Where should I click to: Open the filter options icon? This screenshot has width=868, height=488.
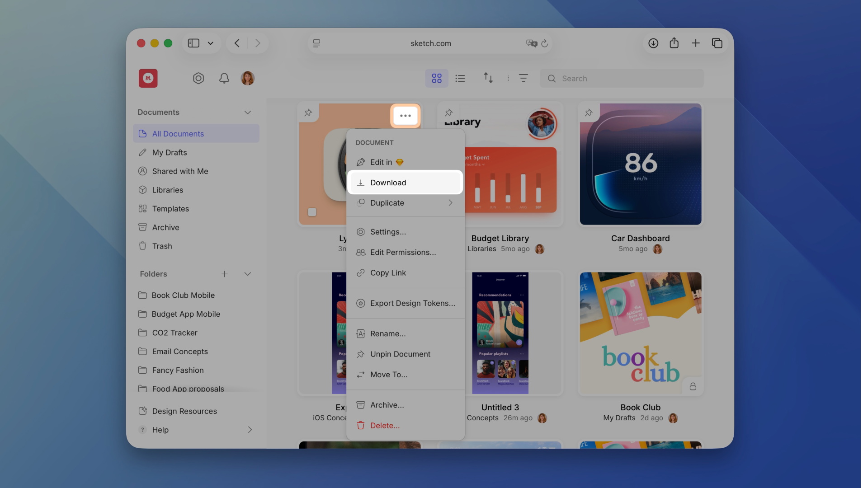point(524,78)
